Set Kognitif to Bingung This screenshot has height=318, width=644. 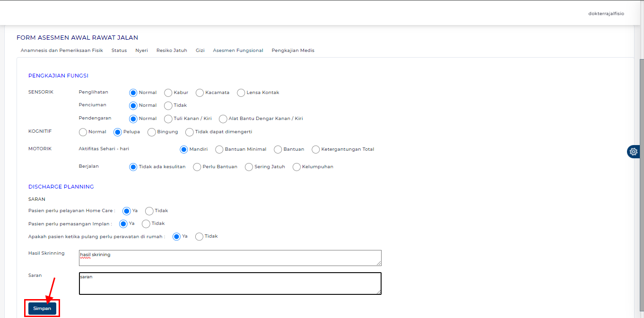click(x=152, y=132)
